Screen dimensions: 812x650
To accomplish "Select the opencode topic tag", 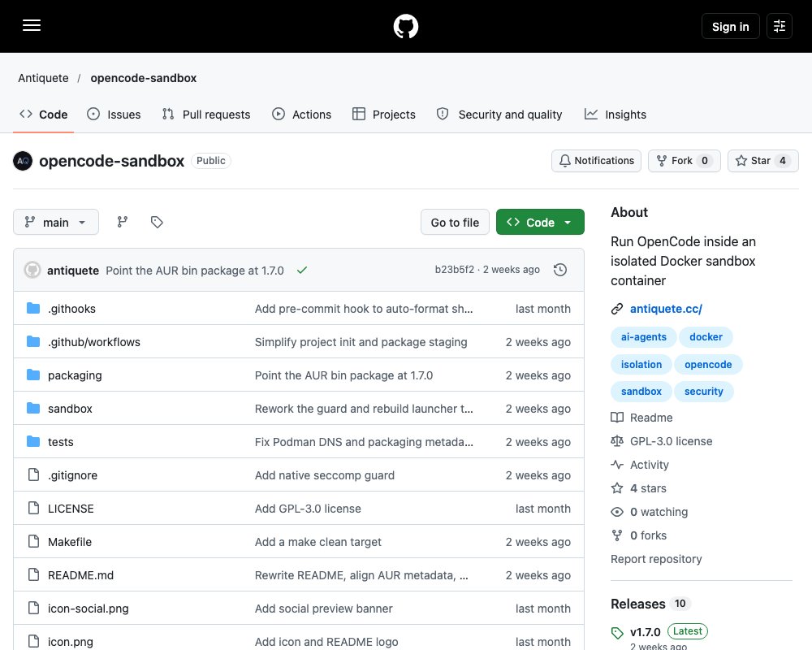I will [x=708, y=364].
